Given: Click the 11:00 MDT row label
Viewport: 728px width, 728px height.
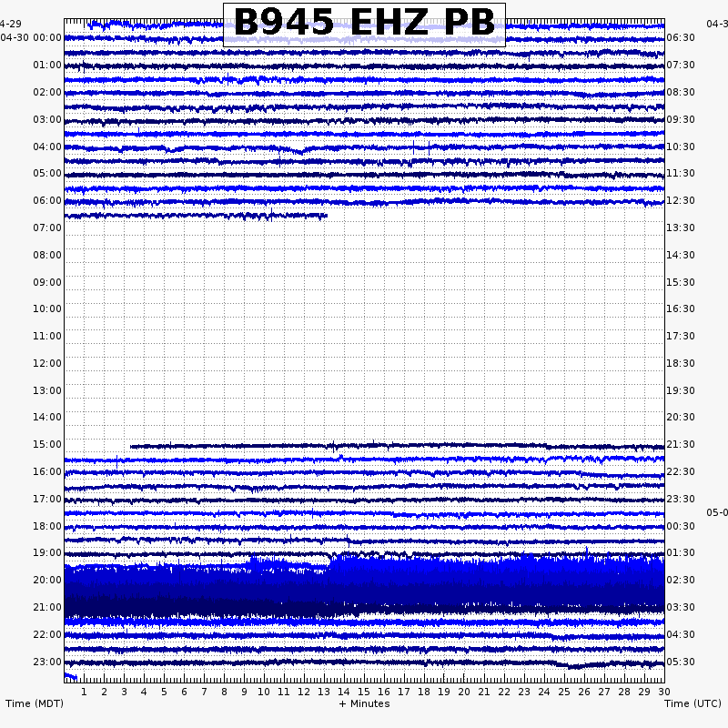Looking at the screenshot, I should point(47,336).
